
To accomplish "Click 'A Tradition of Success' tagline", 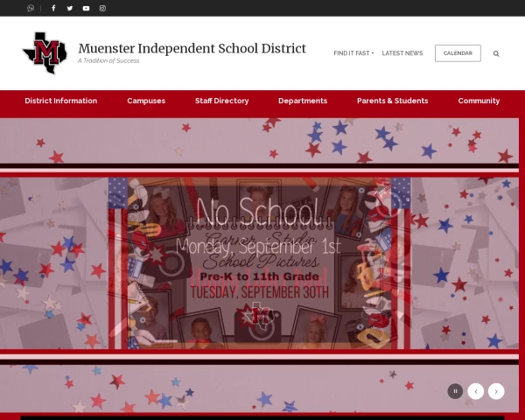I will pyautogui.click(x=108, y=60).
